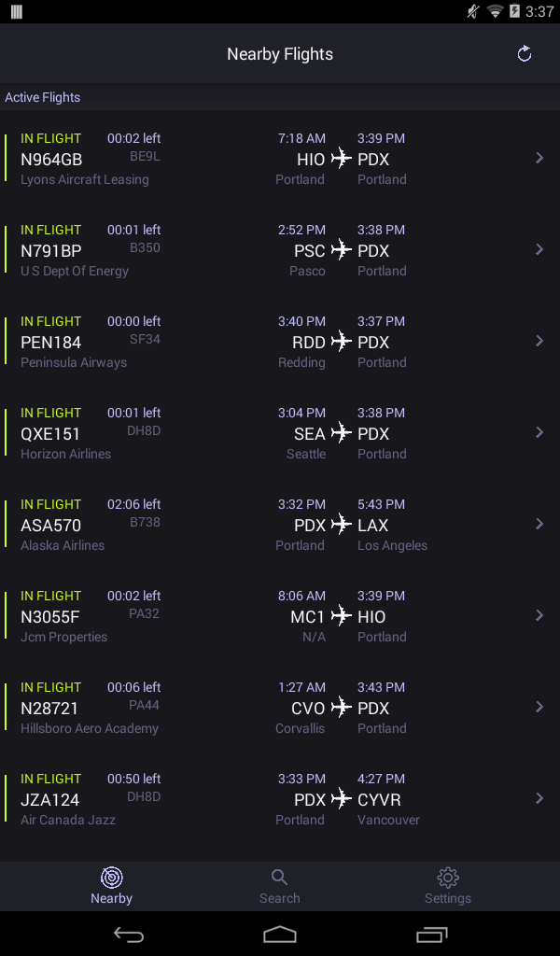Click the plane icon between MC1 and HIO

coord(342,615)
